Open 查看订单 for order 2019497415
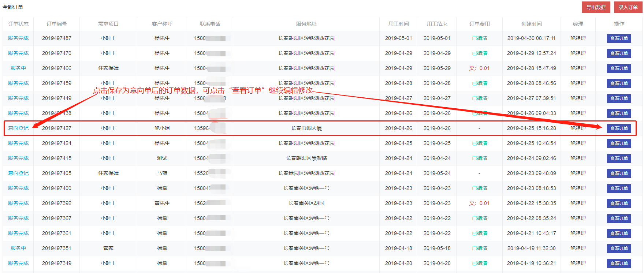Screen dimensions: 644x273 coord(619,158)
